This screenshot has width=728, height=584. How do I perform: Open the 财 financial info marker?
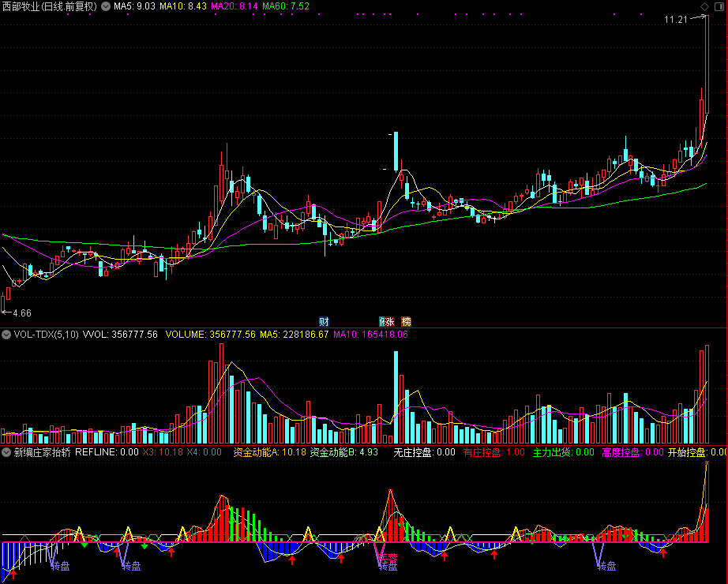point(324,321)
